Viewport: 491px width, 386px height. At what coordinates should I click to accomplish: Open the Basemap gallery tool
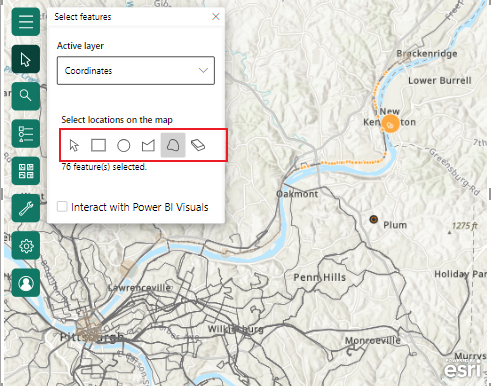[x=26, y=171]
